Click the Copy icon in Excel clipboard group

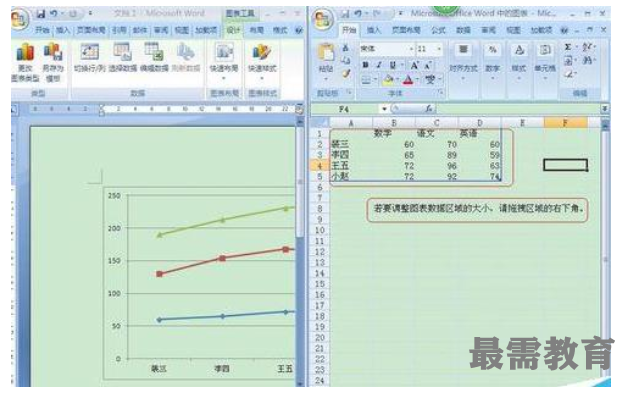tap(345, 60)
